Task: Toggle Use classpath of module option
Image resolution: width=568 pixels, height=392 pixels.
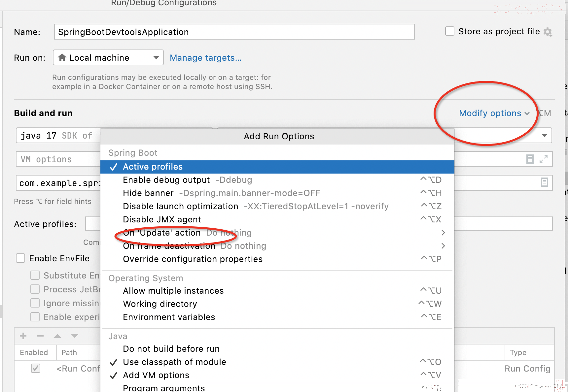Action: [277, 362]
